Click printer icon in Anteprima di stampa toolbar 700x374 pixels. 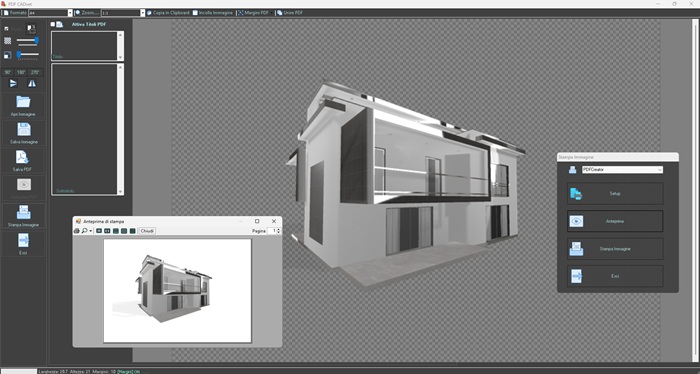[x=76, y=231]
